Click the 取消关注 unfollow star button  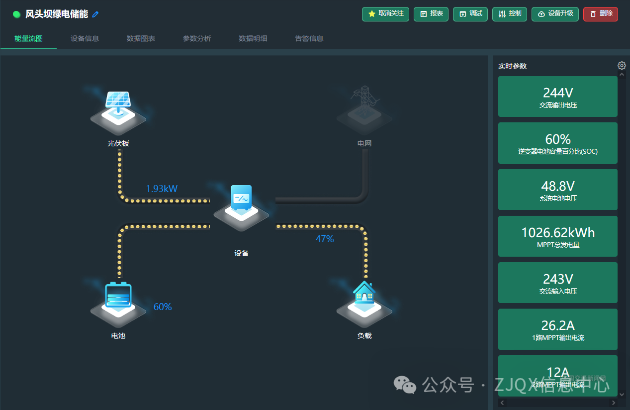pos(385,14)
